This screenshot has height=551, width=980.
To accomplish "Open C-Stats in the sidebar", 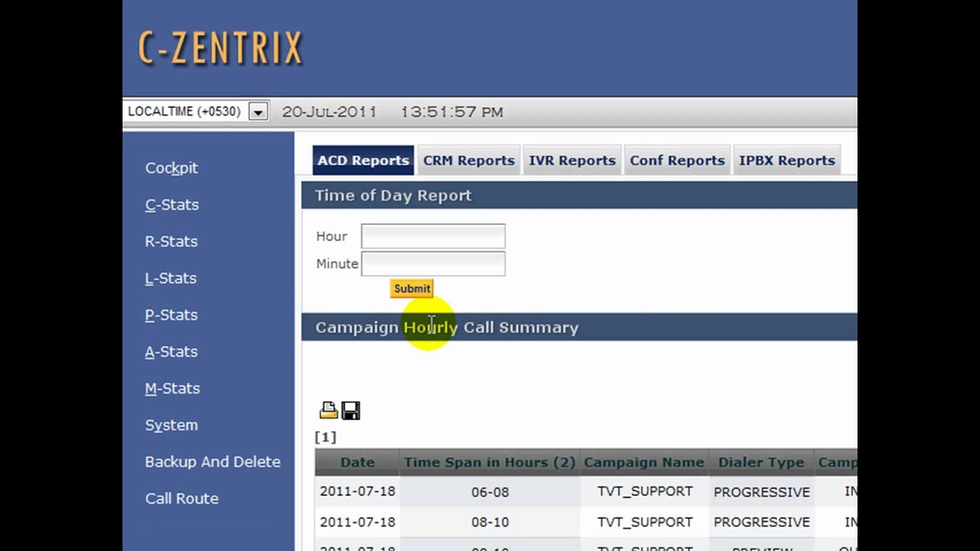I will coord(171,204).
